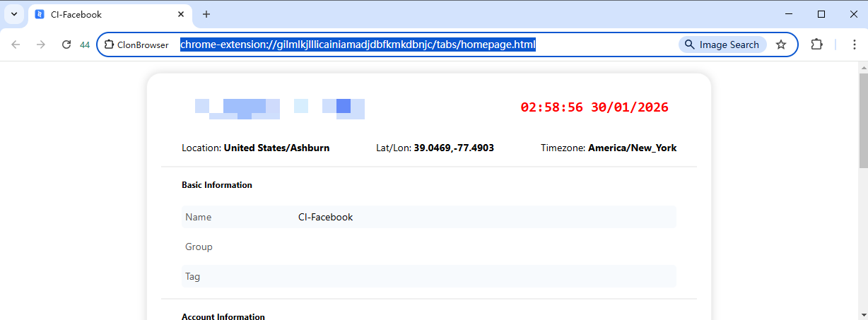Maximize the browser window
Screen dimensions: 868x320
pos(821,14)
